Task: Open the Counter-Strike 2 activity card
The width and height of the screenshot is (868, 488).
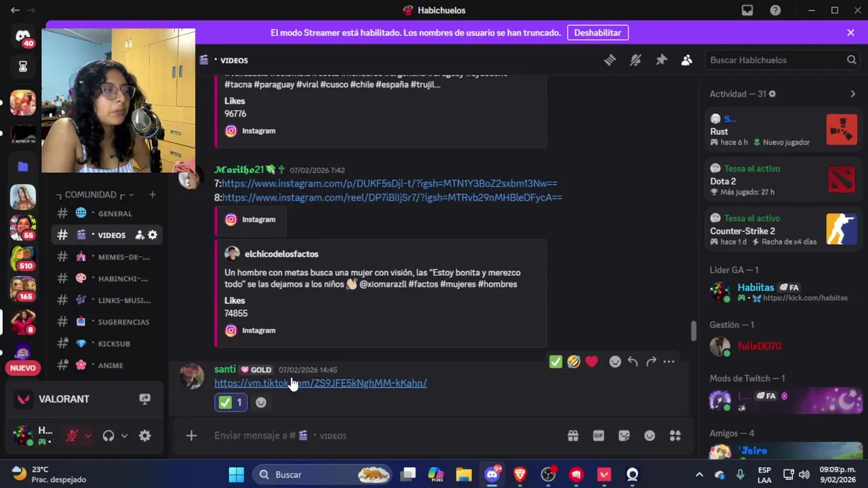Action: coord(783,230)
